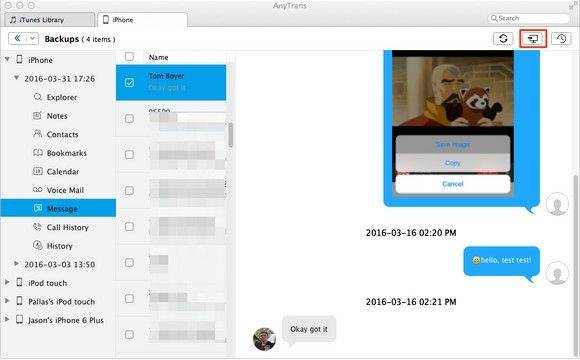This screenshot has height=360, width=580.
Task: Click the 'Okay got it' message bubble
Action: tap(309, 329)
